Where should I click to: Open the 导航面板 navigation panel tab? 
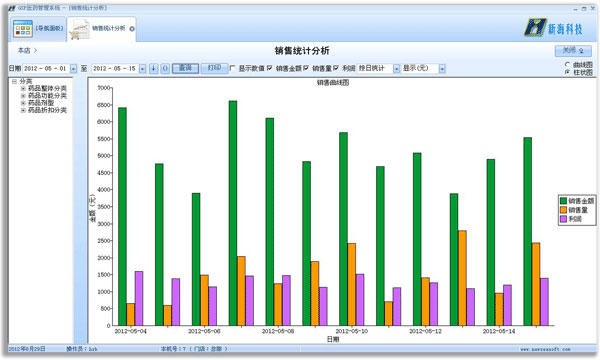click(38, 29)
